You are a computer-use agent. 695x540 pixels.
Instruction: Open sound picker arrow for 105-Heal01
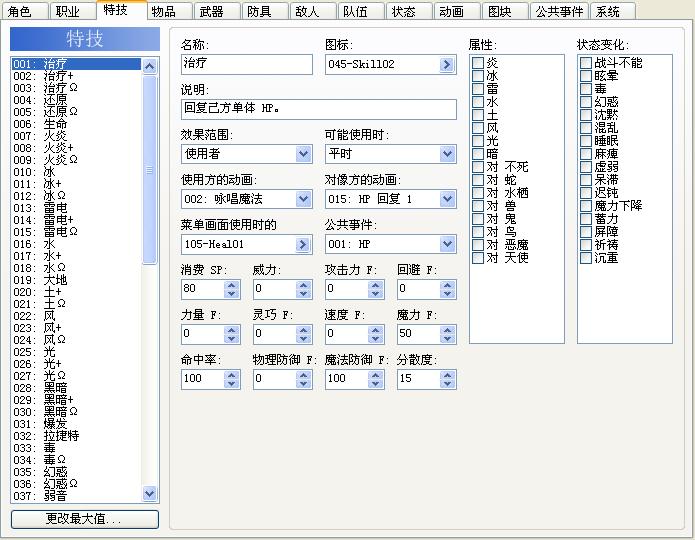(303, 244)
